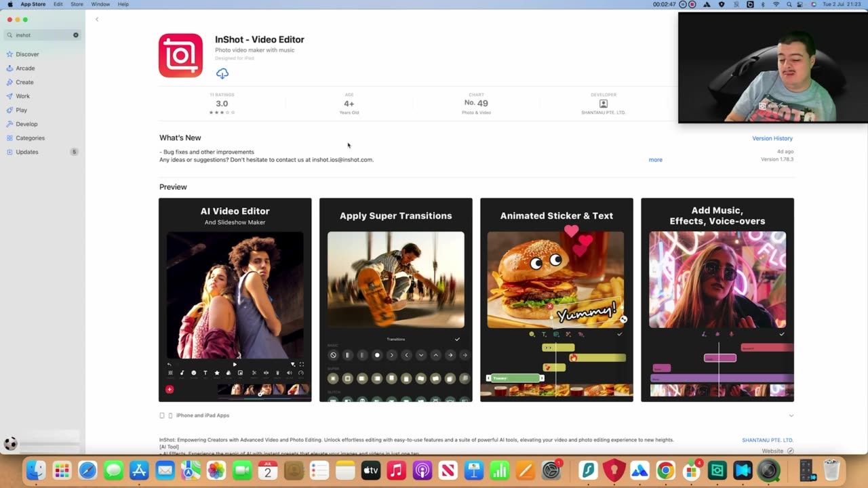Open Maps from the Dock
This screenshot has width=868, height=488.
pos(191,470)
